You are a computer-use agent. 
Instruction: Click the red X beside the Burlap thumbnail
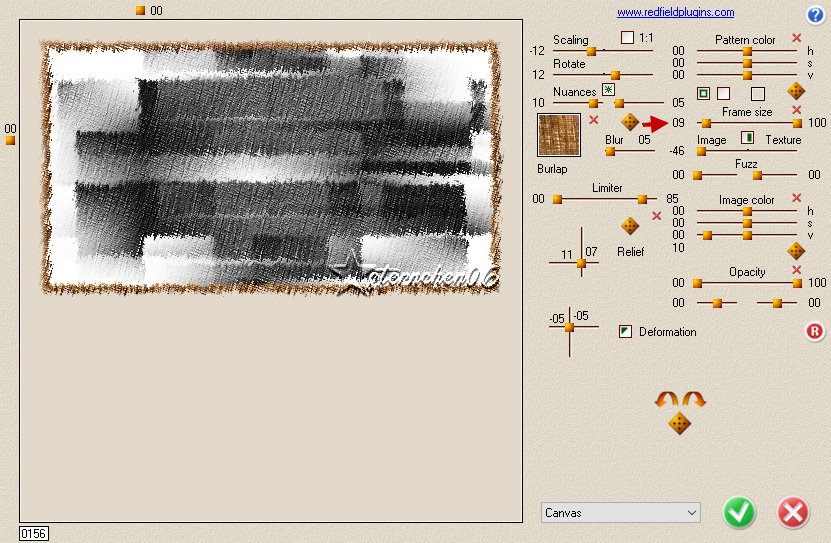click(x=594, y=120)
